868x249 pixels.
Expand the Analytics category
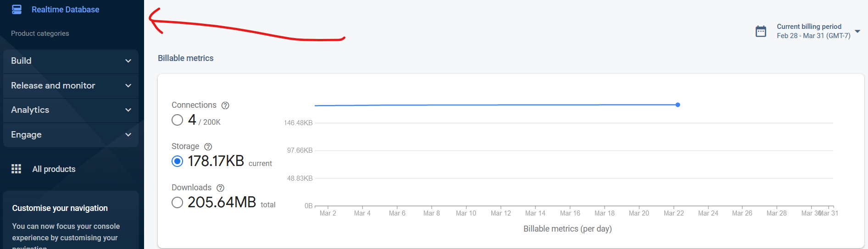point(128,110)
